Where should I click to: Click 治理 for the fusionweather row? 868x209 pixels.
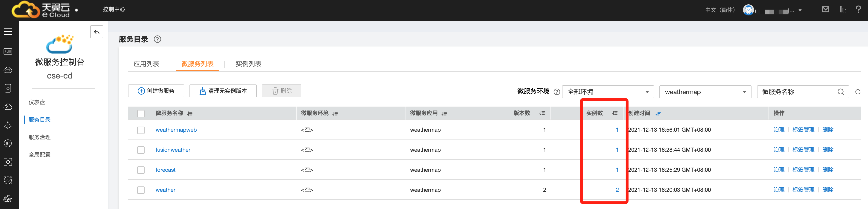coord(779,150)
